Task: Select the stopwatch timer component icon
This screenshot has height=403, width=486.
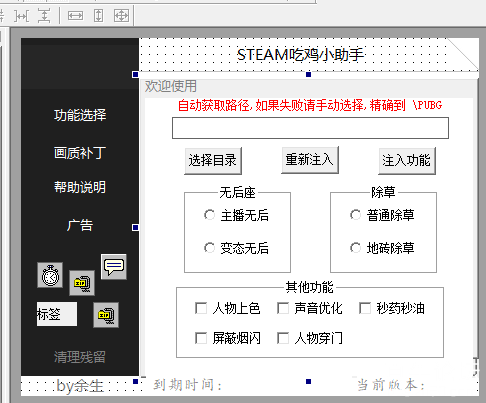Action: coord(50,275)
